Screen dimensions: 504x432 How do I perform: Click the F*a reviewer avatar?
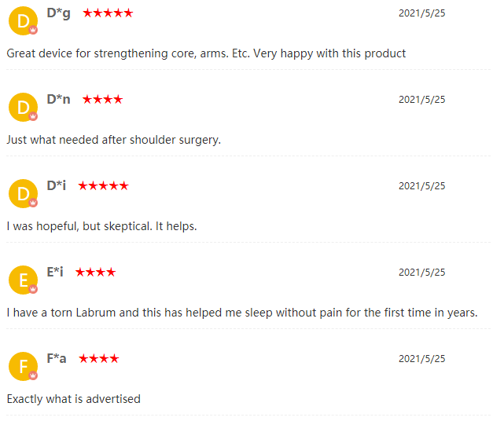click(23, 367)
